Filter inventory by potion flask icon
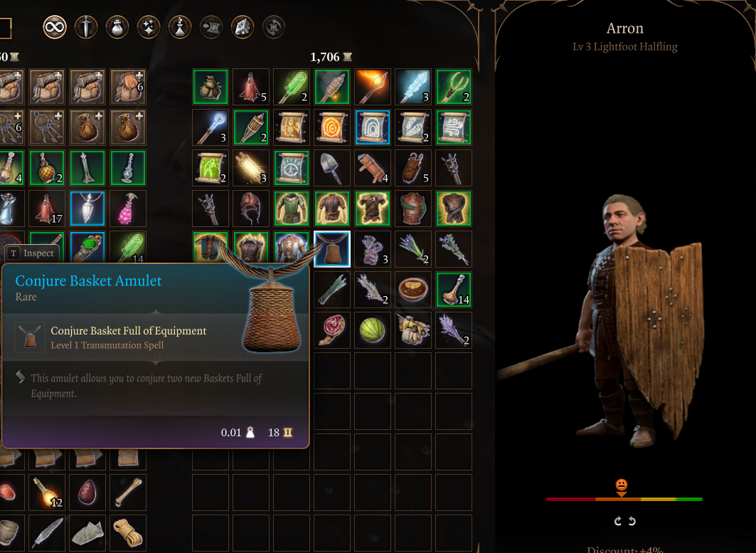 coord(117,27)
